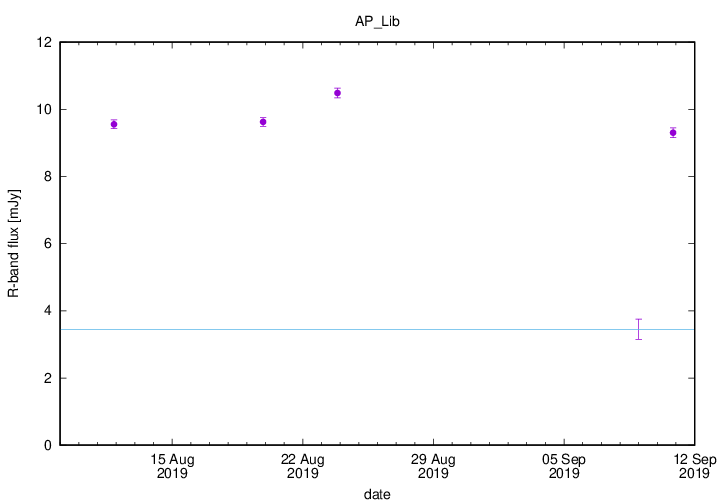
Task: Click the lone error bar on the gray line
Action: tap(638, 329)
